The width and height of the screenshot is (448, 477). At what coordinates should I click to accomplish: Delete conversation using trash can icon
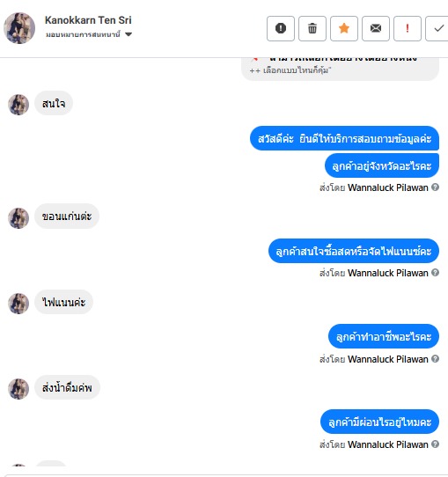point(312,28)
